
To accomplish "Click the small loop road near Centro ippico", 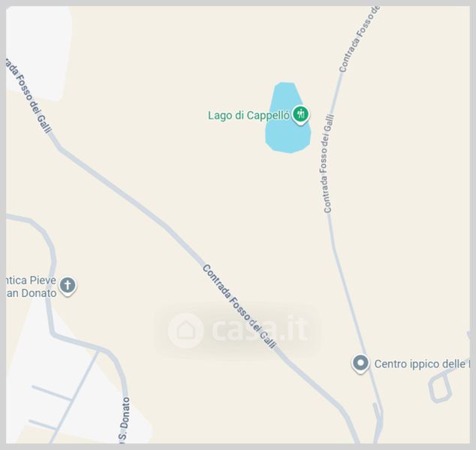I will pyautogui.click(x=440, y=387).
